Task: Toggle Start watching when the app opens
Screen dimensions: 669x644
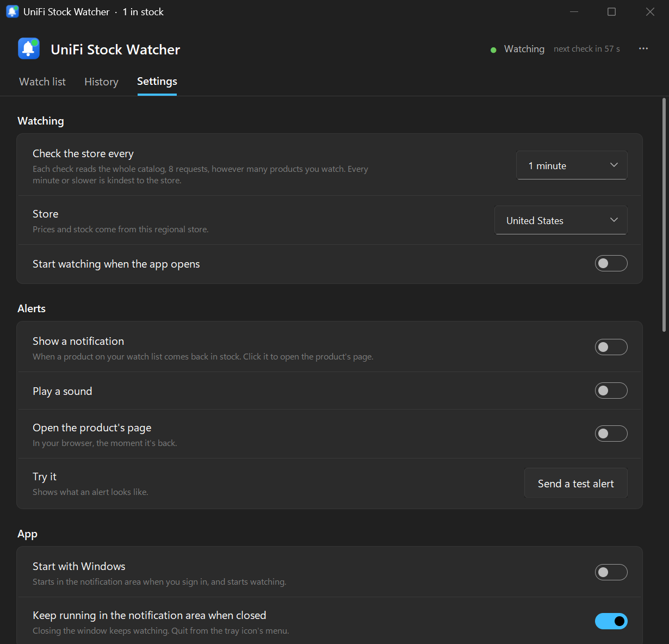Action: point(611,263)
